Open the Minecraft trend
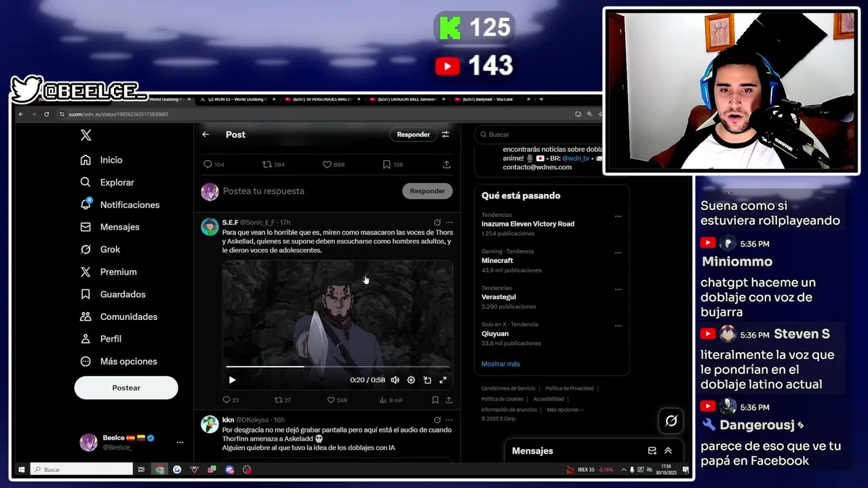868x488 pixels. coord(497,260)
